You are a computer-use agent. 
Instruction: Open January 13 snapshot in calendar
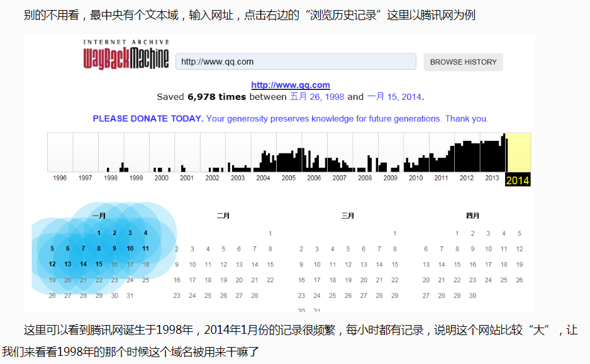[x=68, y=264]
